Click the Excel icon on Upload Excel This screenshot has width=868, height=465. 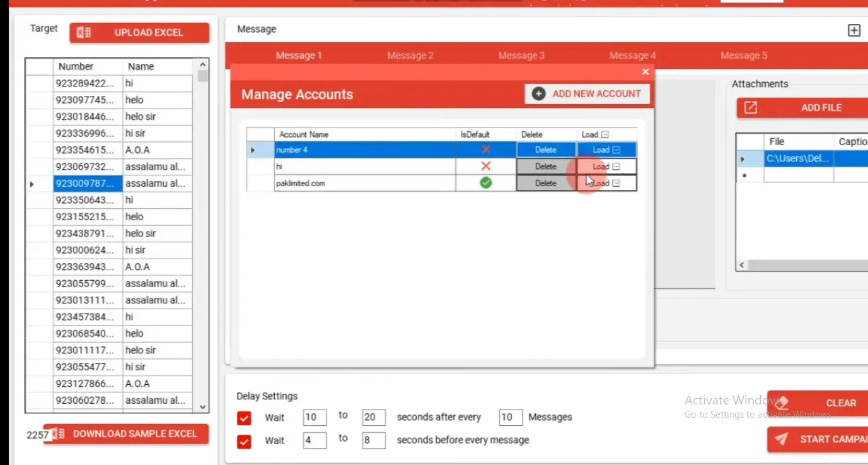[x=83, y=33]
